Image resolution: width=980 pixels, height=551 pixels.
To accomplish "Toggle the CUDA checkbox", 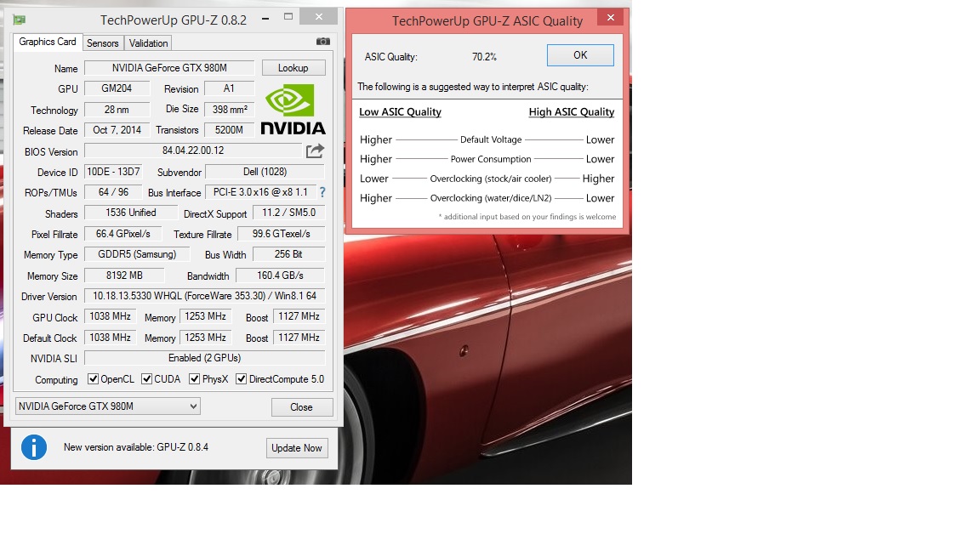I will click(x=147, y=379).
